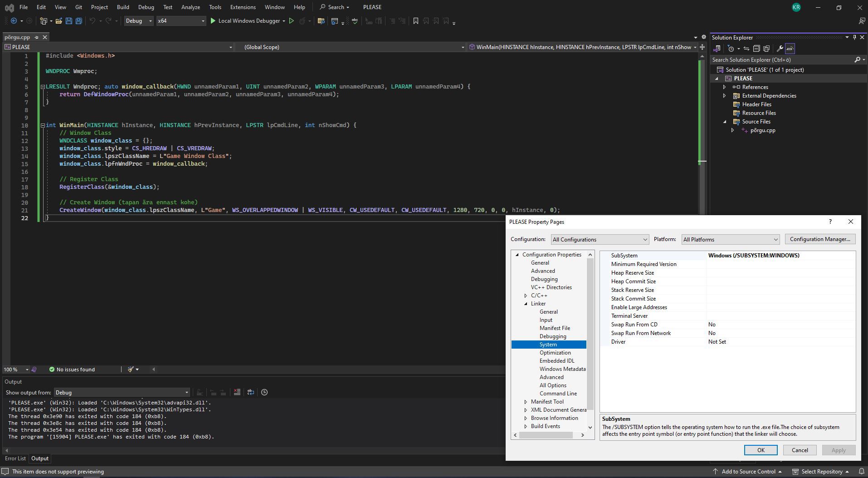
Task: Clear All output using red X icon
Action: tap(237, 392)
